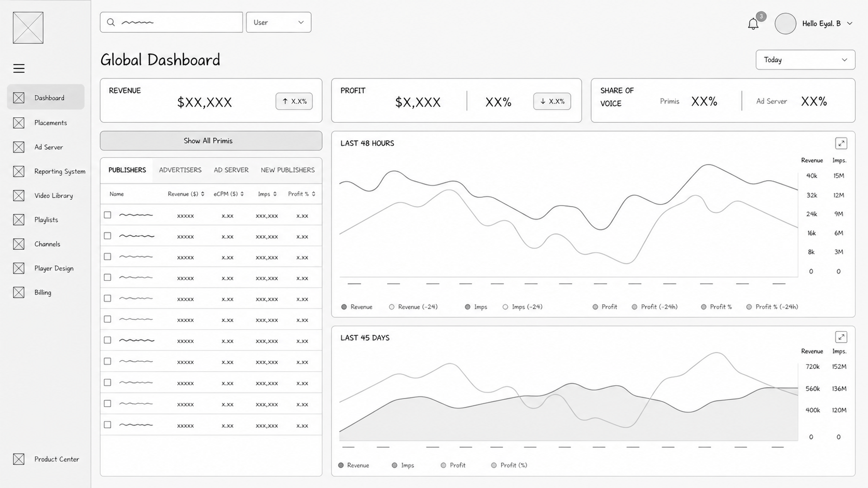Open the Video Library sidebar icon
Image resolution: width=868 pixels, height=488 pixels.
[x=19, y=196]
